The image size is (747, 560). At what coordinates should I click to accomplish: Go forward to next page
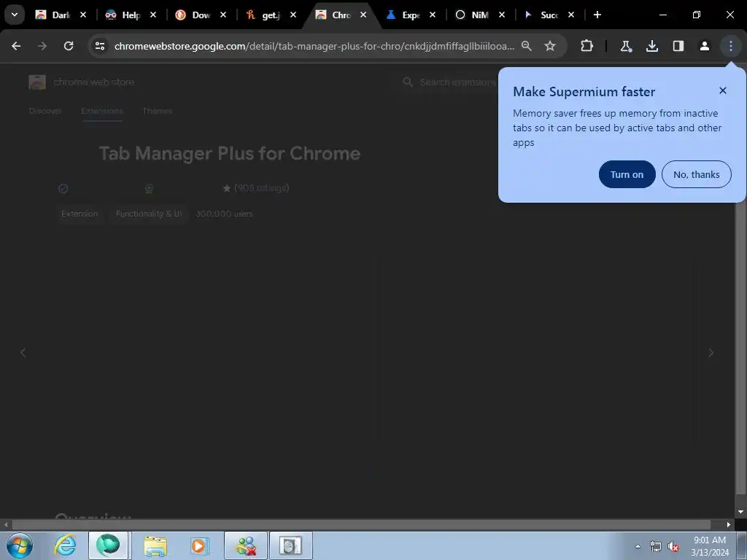pyautogui.click(x=42, y=46)
